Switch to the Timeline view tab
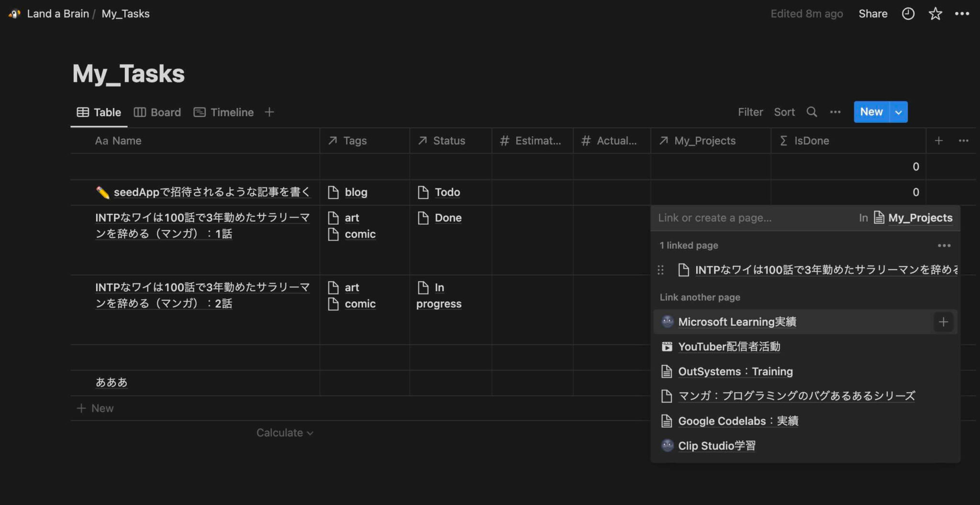Screen dimensions: 980x505 coord(223,112)
